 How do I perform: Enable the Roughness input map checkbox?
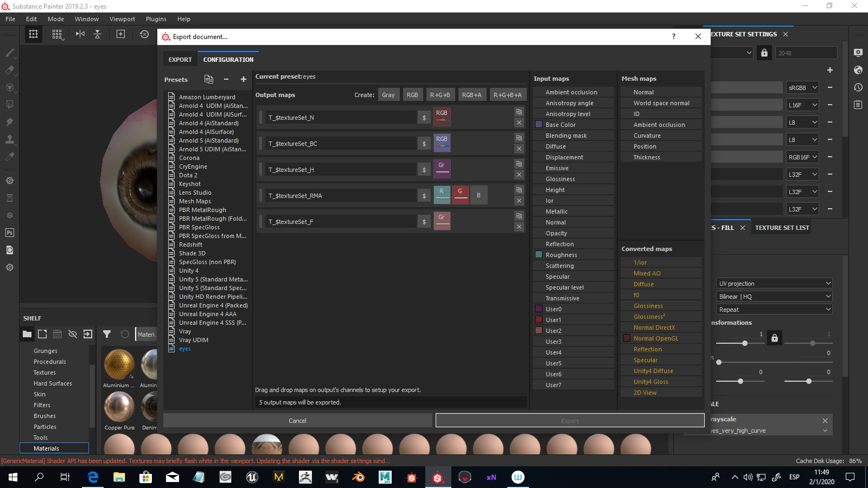(539, 254)
